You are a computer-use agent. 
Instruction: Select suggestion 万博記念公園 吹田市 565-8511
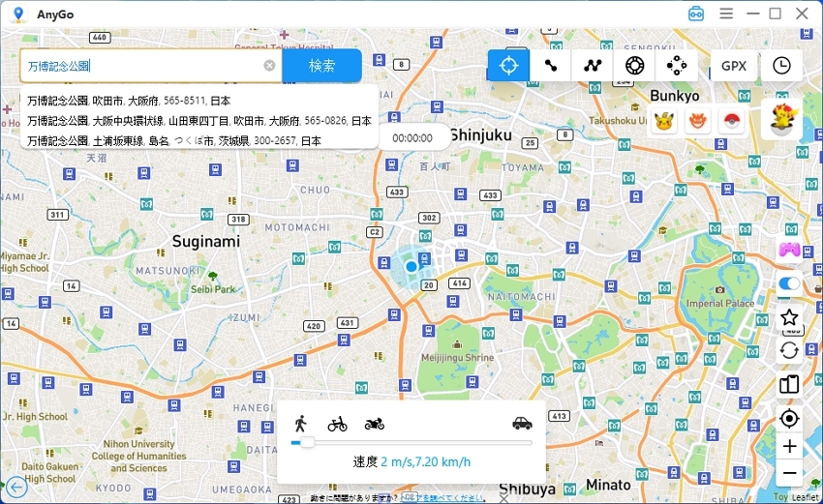[x=129, y=101]
